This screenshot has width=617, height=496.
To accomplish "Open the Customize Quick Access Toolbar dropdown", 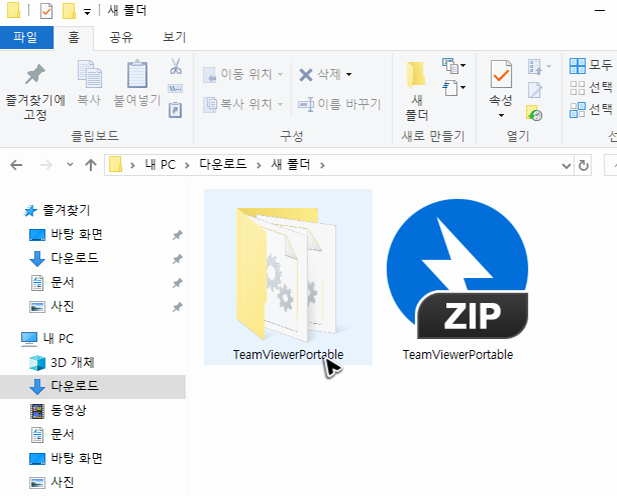I will 87,12.
